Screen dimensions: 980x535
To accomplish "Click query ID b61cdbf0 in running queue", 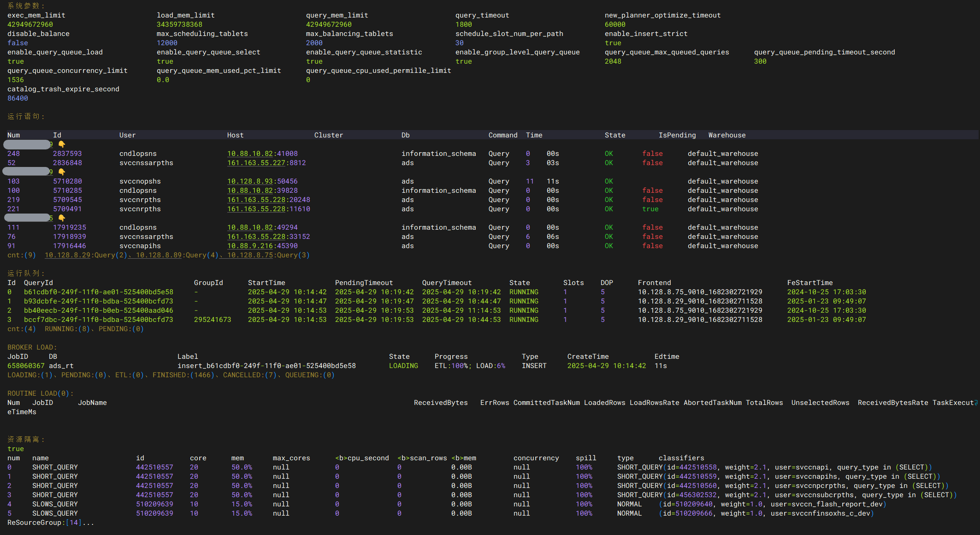I will (99, 292).
